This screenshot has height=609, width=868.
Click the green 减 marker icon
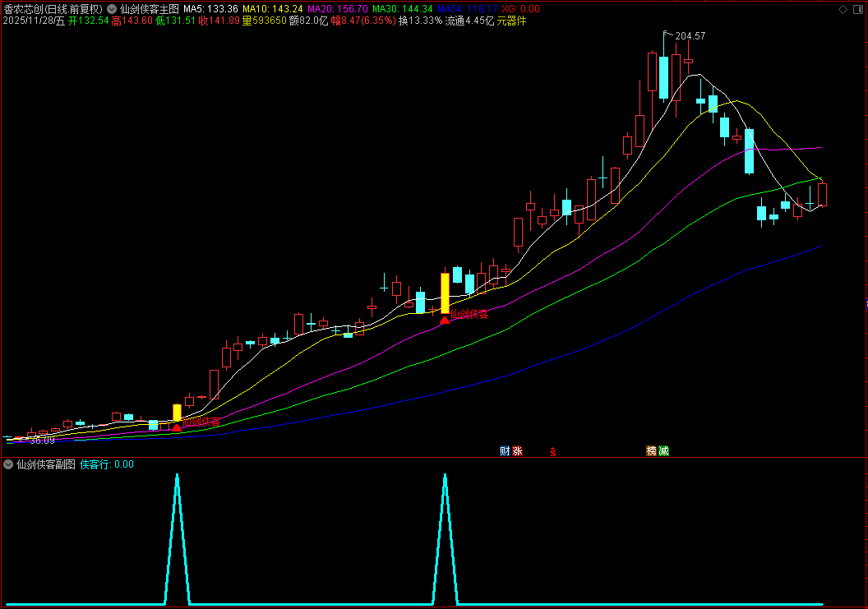pos(663,450)
